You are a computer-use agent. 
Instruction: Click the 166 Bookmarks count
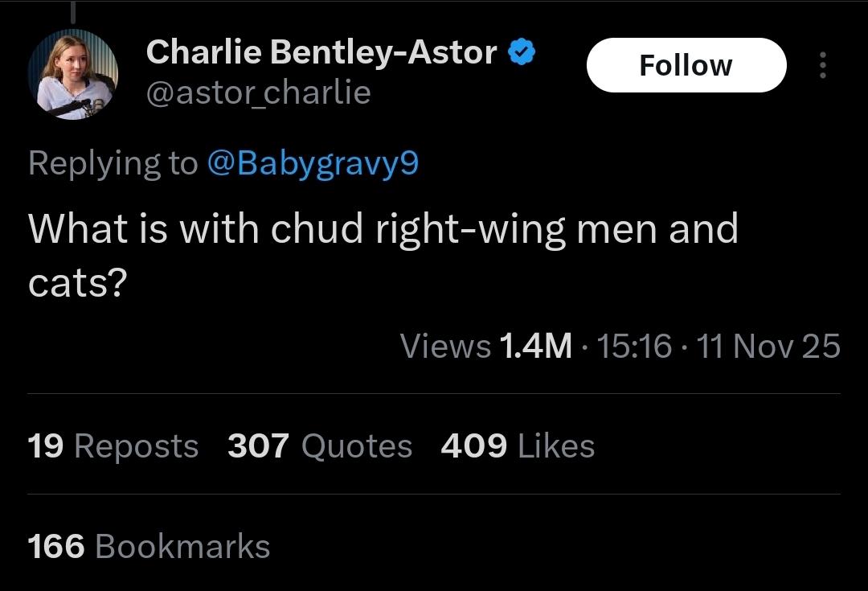tap(149, 547)
